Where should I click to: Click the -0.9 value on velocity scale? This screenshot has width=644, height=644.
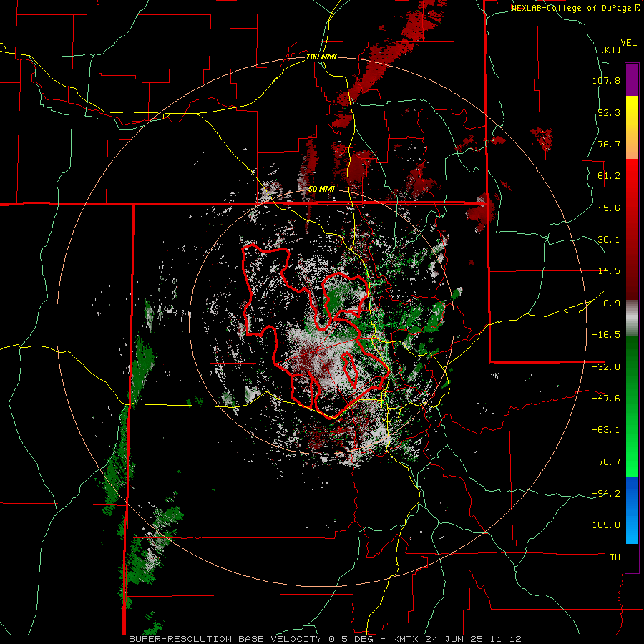[608, 303]
